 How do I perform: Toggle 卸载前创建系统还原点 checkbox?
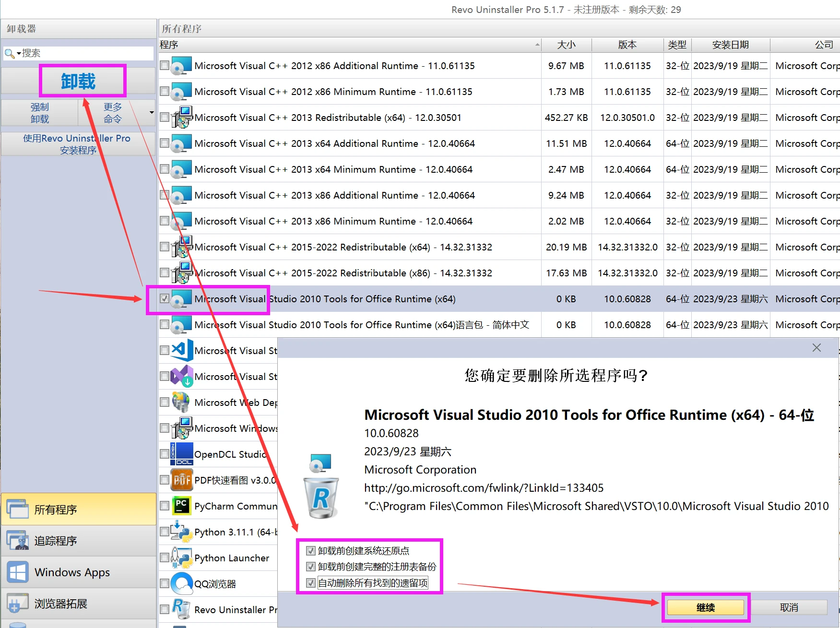tap(311, 551)
